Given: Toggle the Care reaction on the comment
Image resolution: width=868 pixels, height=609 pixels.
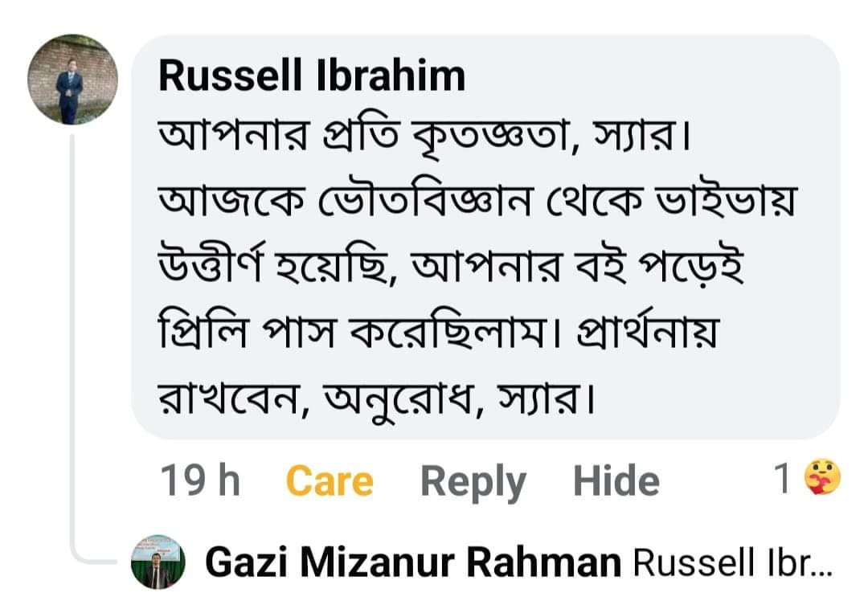Looking at the screenshot, I should pyautogui.click(x=330, y=481).
